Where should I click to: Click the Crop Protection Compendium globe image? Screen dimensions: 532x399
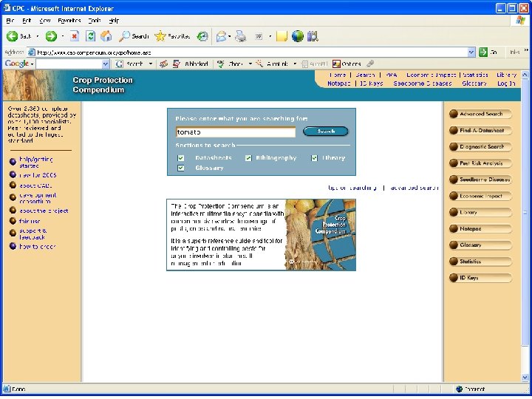tap(320, 235)
